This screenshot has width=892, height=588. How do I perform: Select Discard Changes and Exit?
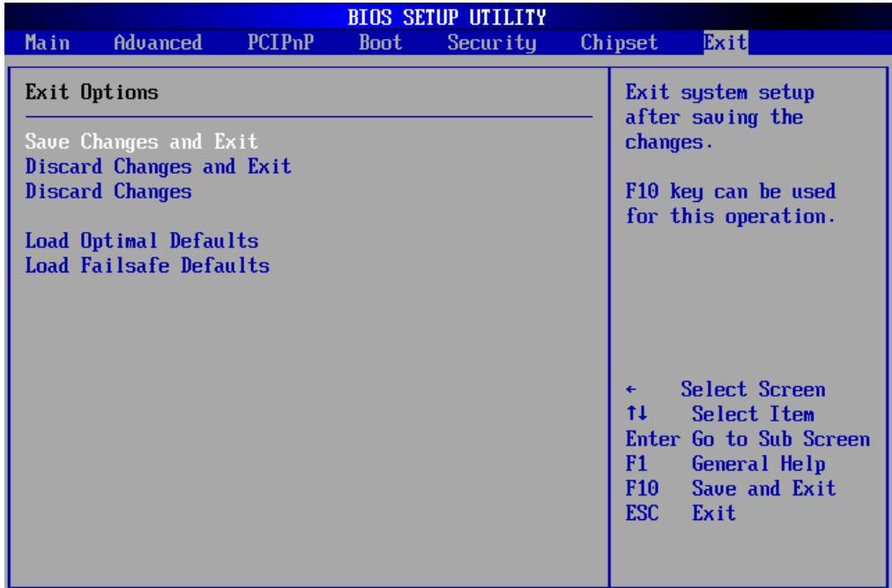point(158,167)
